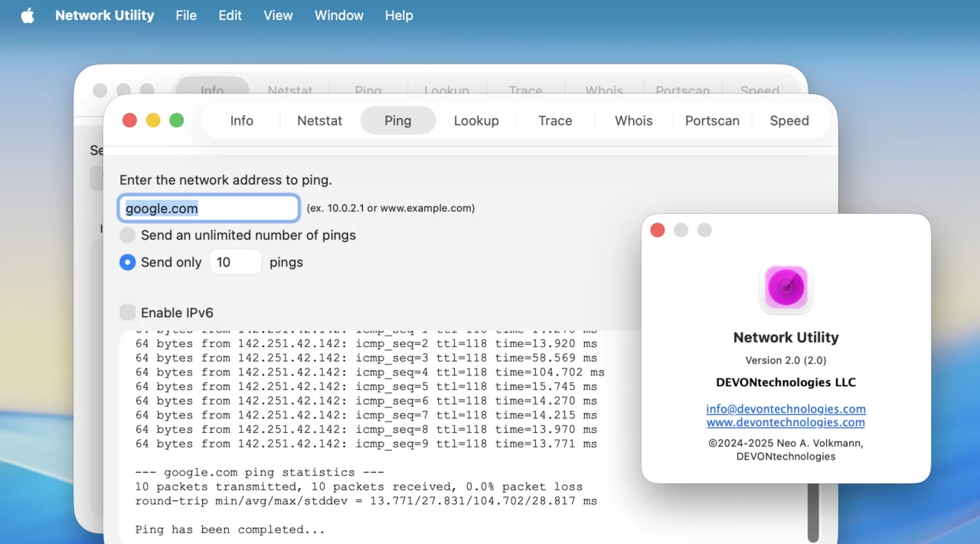Enable the IPv6 checkbox
This screenshot has height=544, width=980.
127,312
